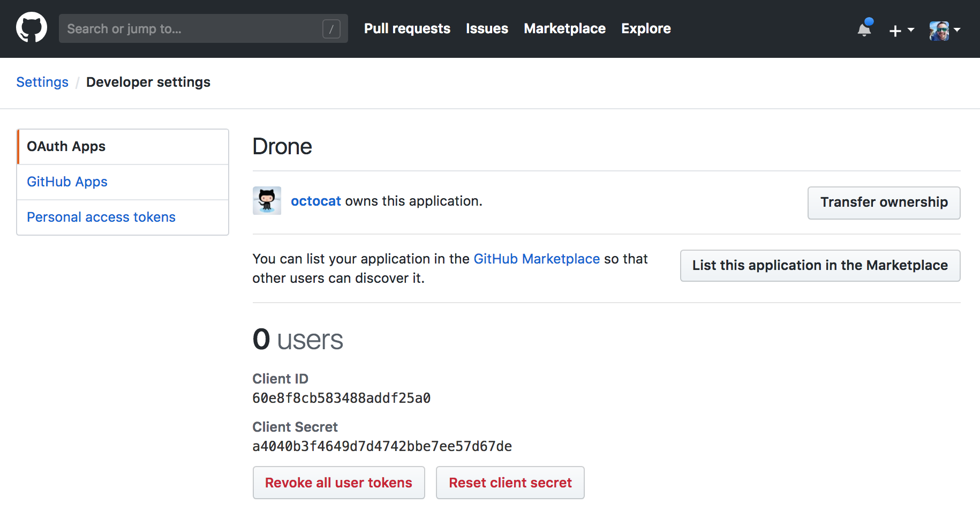This screenshot has width=980, height=526.
Task: Click the slash shortcut badge in search bar
Action: tap(331, 29)
